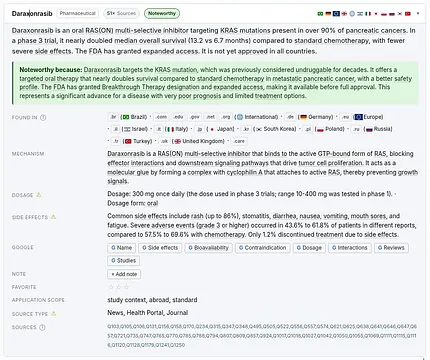This screenshot has width=430, height=360.
Task: Mark favorite with the third star
Action: pos(126,287)
